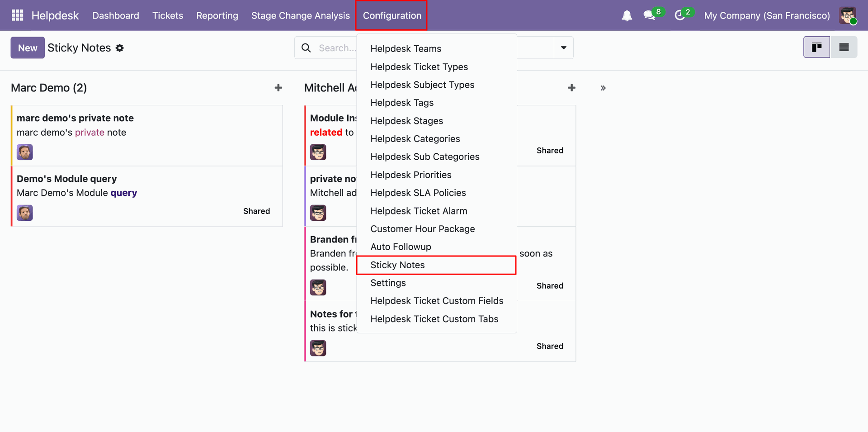This screenshot has height=432, width=868.
Task: Open the company switcher My Company (San Francisco)
Action: pos(767,16)
